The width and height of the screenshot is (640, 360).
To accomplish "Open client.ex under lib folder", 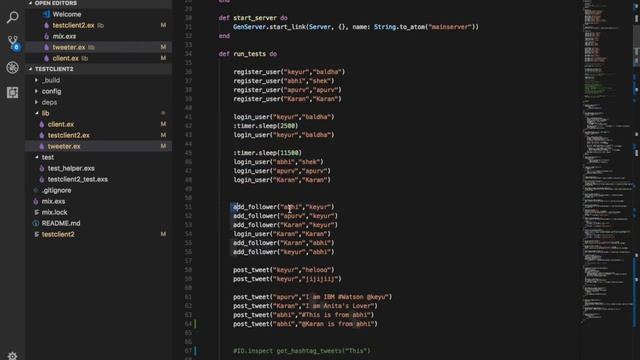I will (x=61, y=124).
